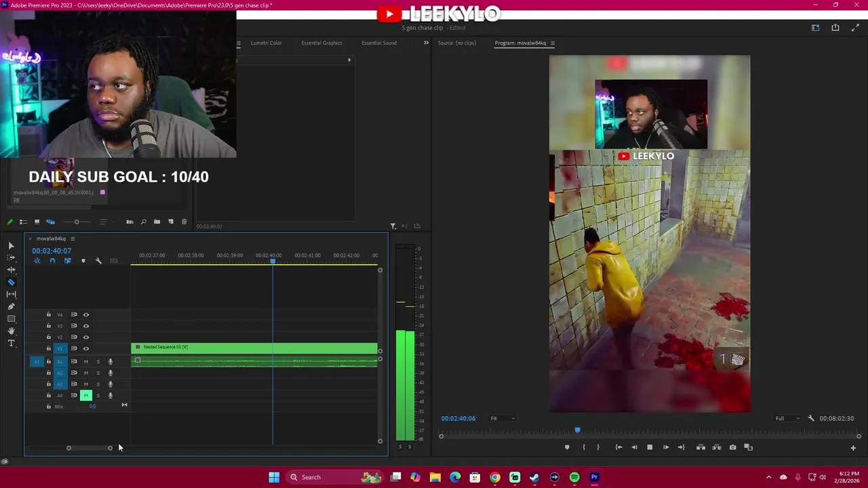Mute the A1 audio track
Image resolution: width=868 pixels, height=488 pixels.
point(85,361)
